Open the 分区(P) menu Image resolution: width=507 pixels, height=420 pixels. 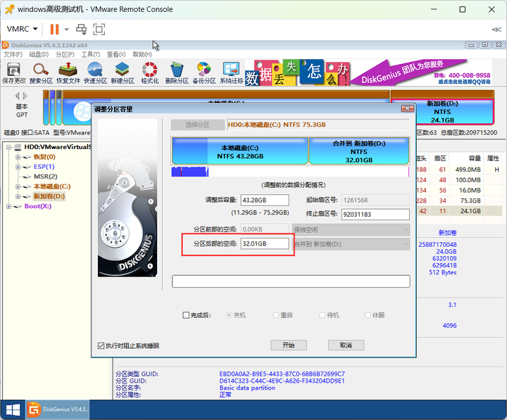tap(65, 54)
